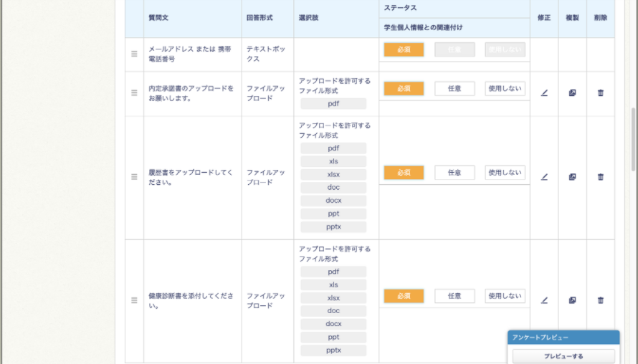This screenshot has height=364, width=638.
Task: Set 健康診断書 question to 任意
Action: coord(454,296)
